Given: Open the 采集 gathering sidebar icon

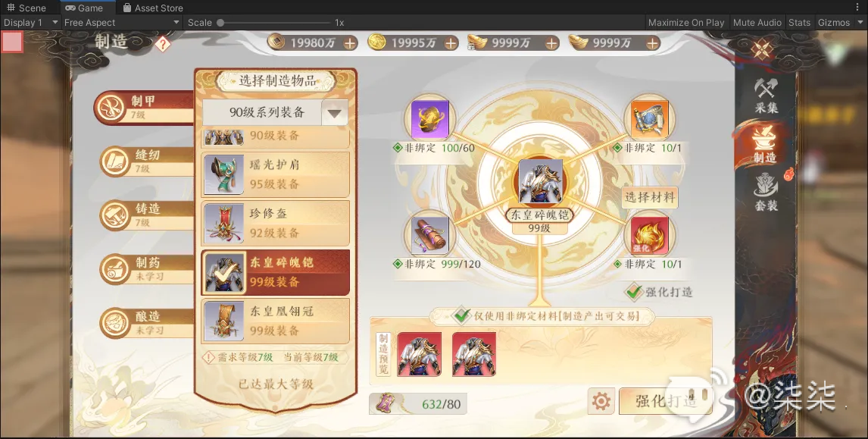Looking at the screenshot, I should point(767,96).
